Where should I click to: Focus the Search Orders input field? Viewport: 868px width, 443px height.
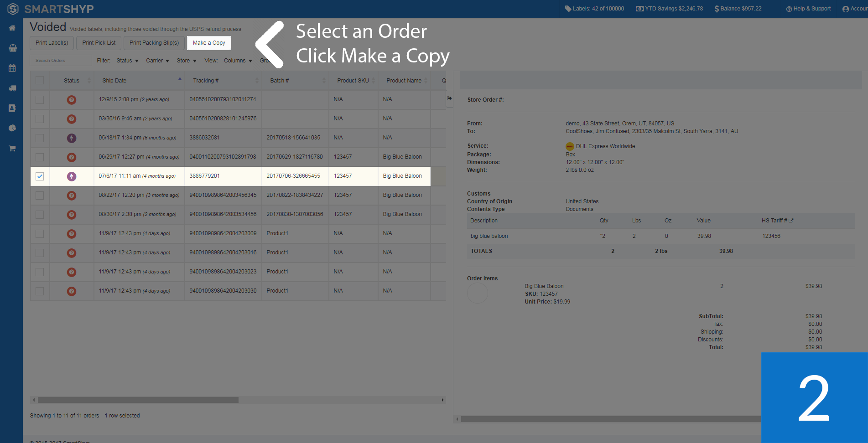(x=61, y=61)
